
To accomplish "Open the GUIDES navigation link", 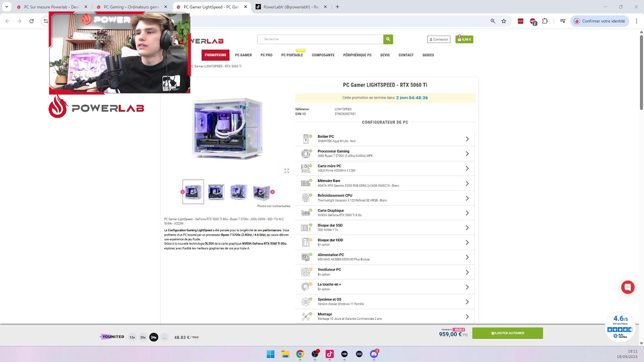I will [428, 55].
